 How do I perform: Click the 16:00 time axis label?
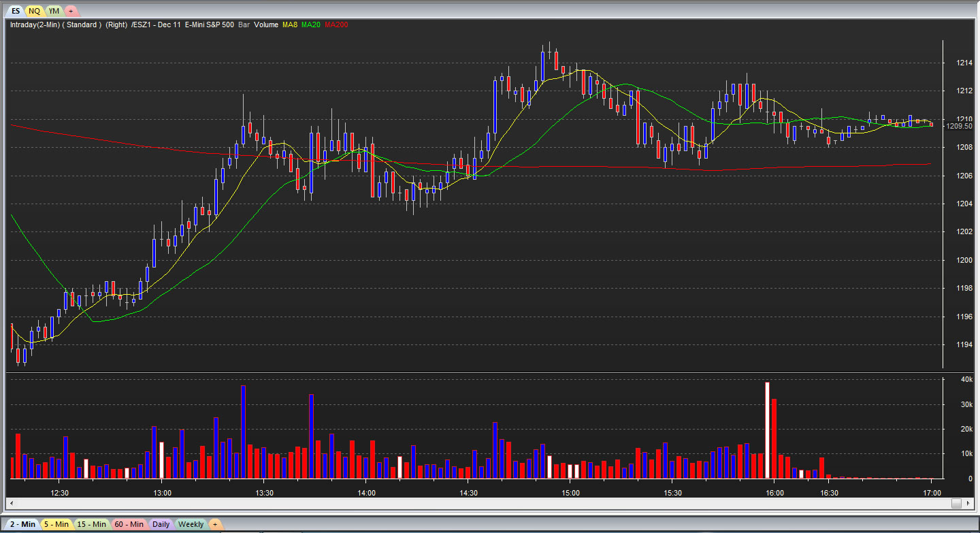point(774,493)
